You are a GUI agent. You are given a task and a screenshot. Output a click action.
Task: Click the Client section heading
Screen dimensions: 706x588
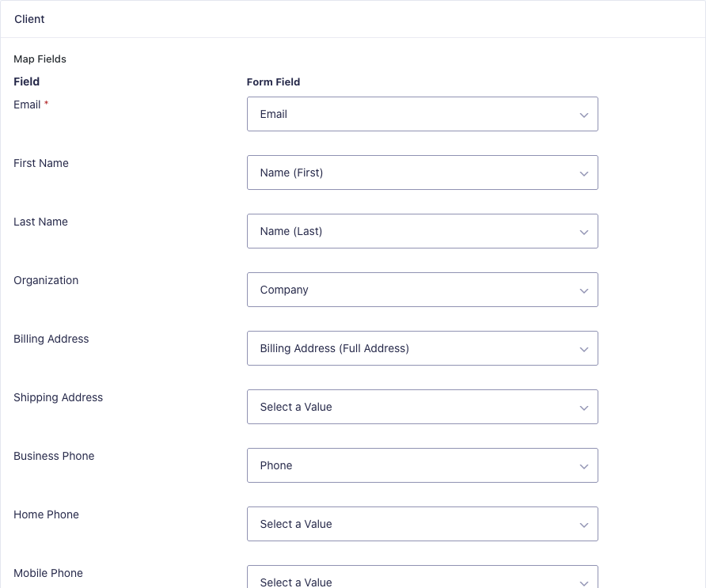pos(29,19)
